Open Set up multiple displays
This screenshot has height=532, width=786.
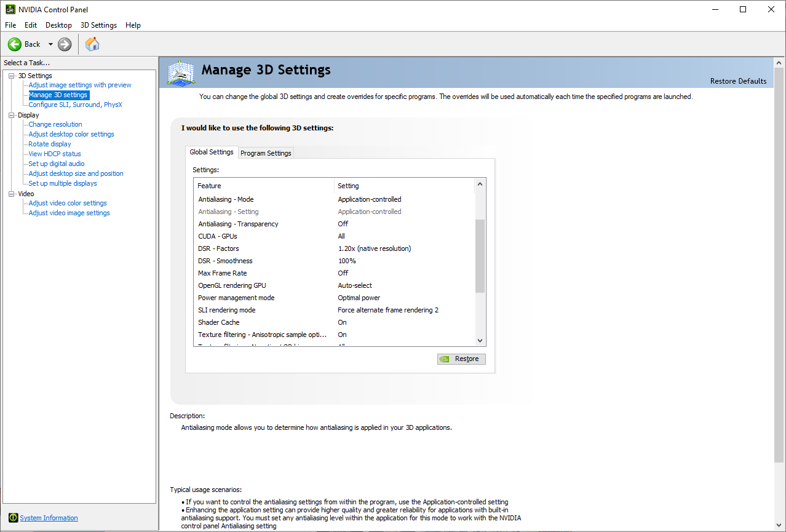tap(63, 183)
